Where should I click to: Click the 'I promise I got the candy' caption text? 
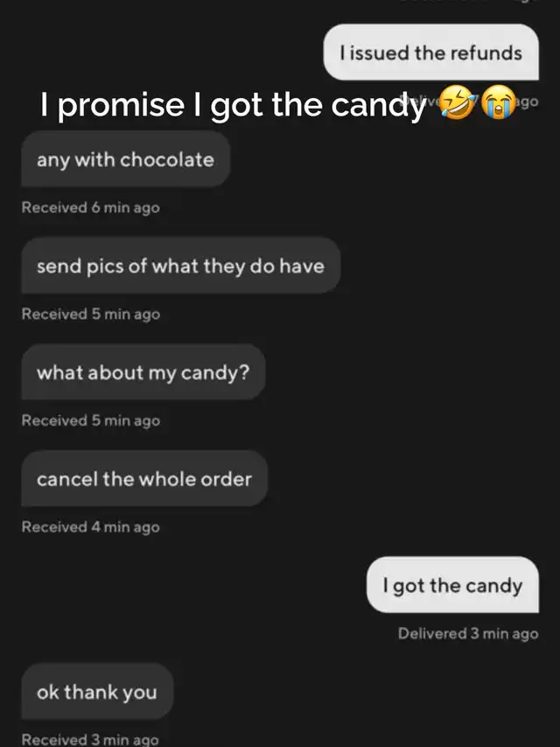coord(233,104)
